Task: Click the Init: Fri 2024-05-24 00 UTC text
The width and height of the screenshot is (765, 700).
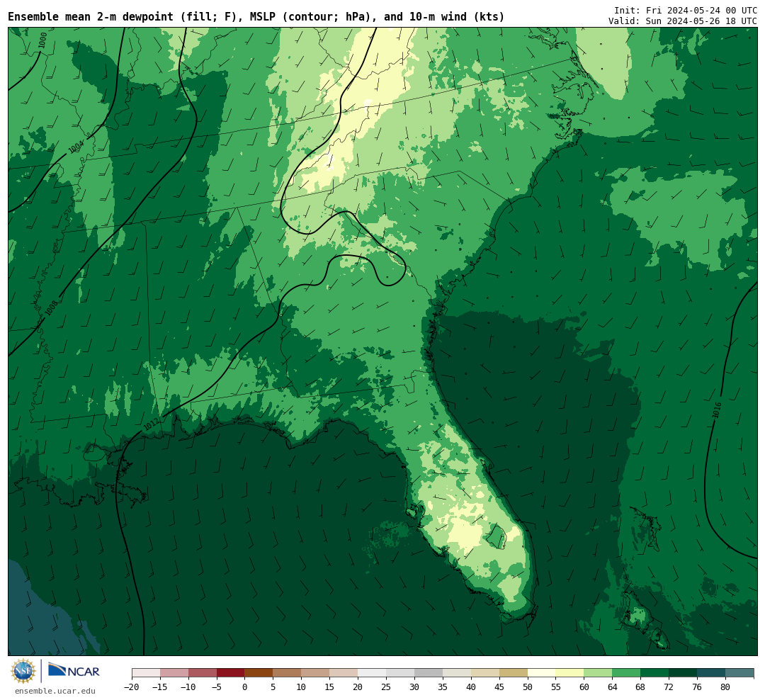Action: (685, 10)
